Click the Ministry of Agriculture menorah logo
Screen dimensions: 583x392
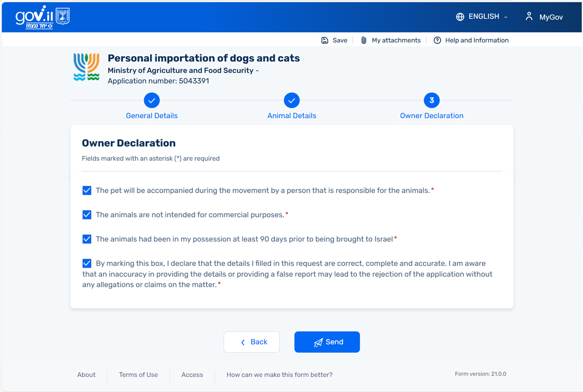[86, 67]
